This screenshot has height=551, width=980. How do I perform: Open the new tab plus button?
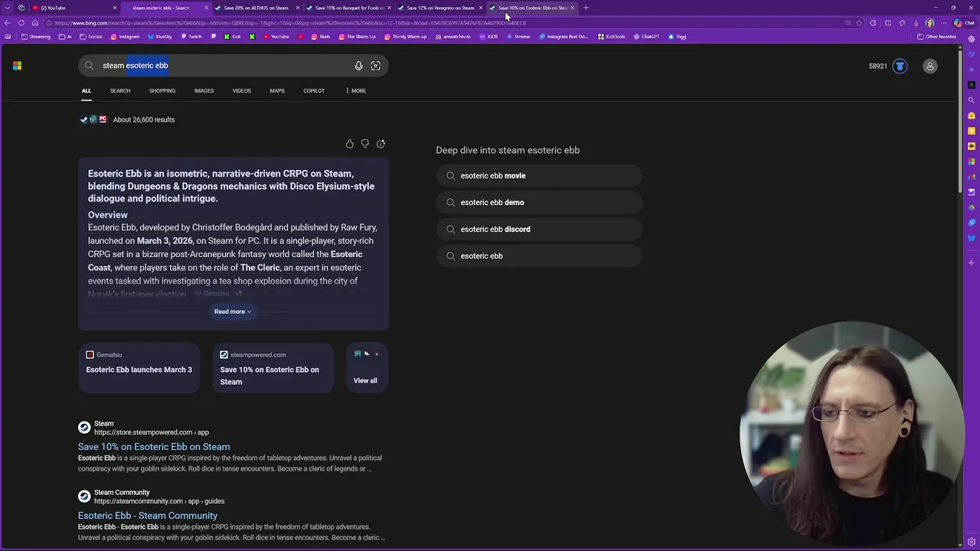(x=586, y=8)
